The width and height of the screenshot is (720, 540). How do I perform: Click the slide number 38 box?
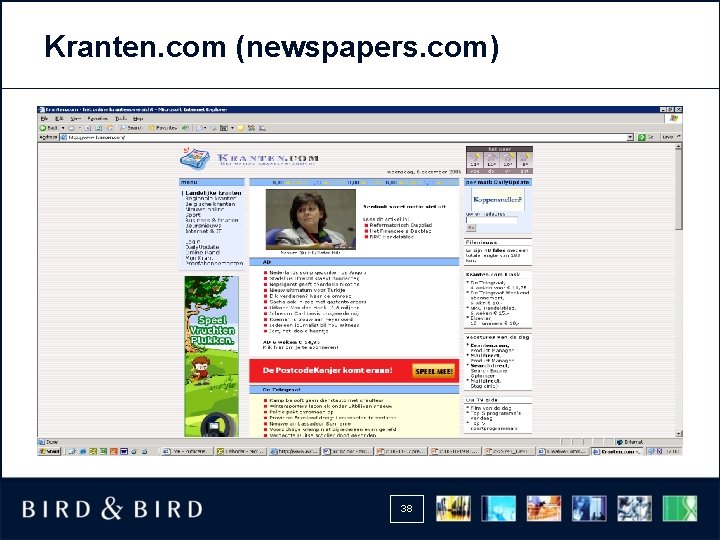pyautogui.click(x=406, y=509)
